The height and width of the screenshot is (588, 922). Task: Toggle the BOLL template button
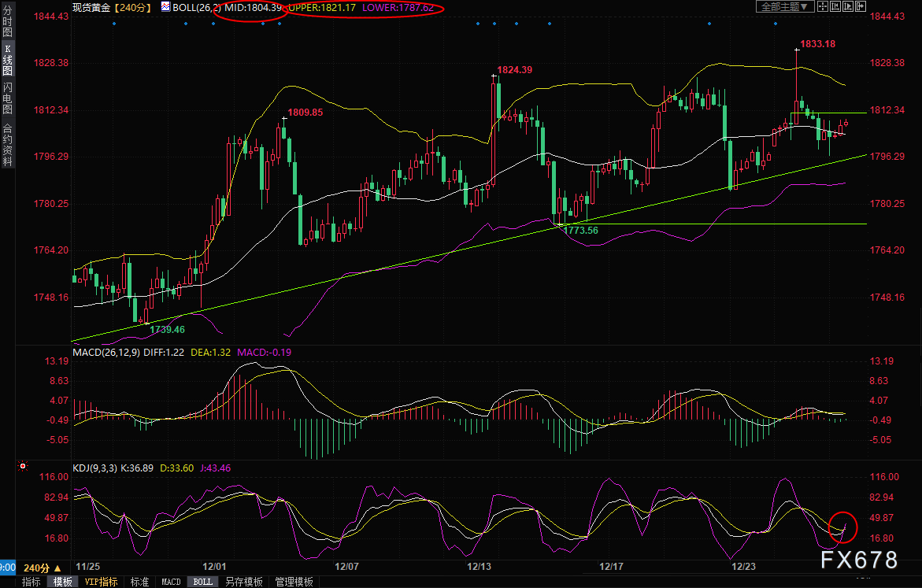[x=202, y=582]
